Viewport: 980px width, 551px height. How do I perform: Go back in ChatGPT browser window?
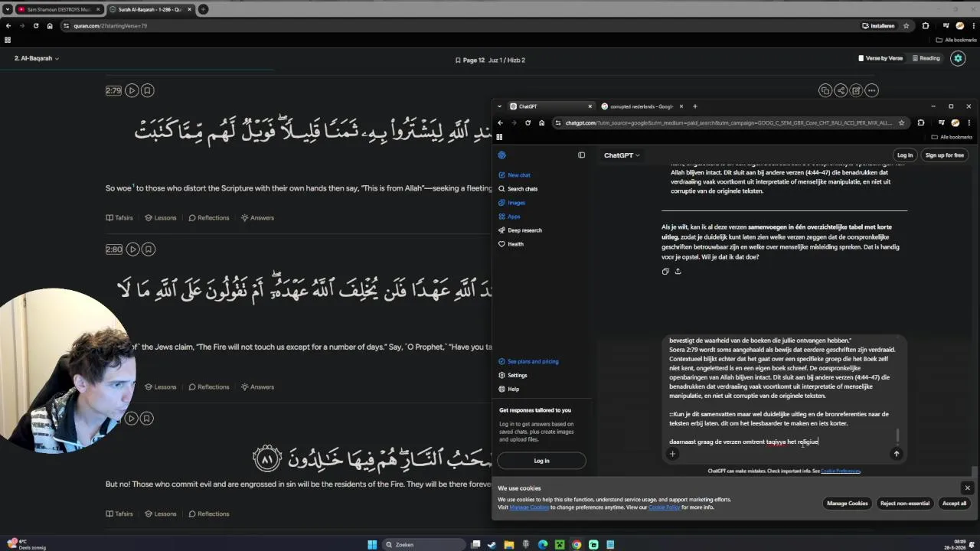(500, 122)
